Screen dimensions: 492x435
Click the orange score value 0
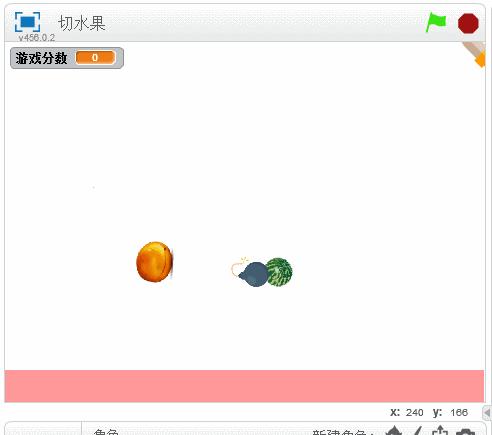[x=95, y=58]
